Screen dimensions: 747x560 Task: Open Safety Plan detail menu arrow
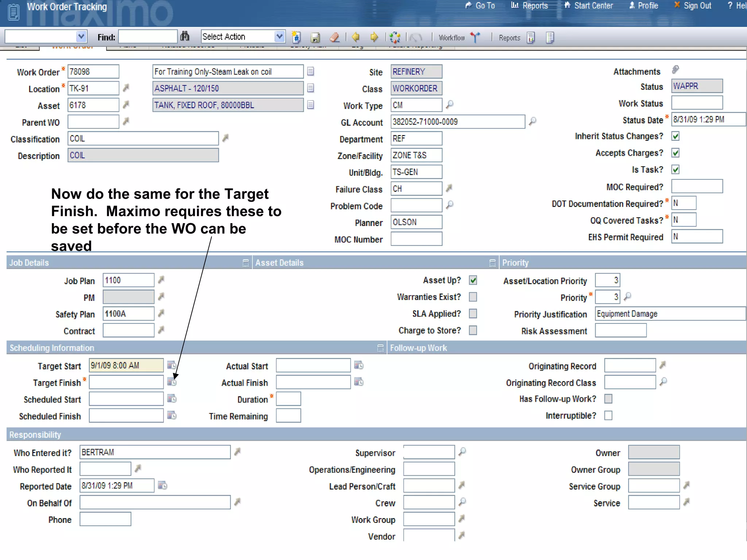[x=161, y=313]
